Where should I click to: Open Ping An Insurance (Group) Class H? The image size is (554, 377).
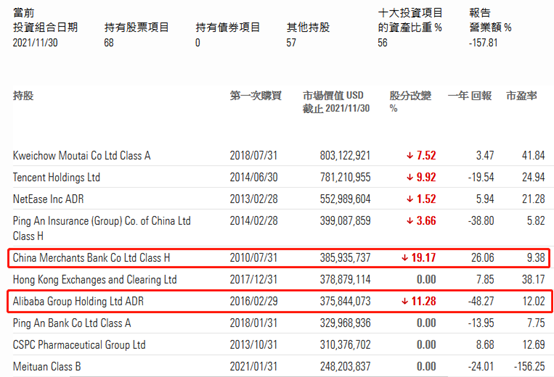(x=102, y=228)
